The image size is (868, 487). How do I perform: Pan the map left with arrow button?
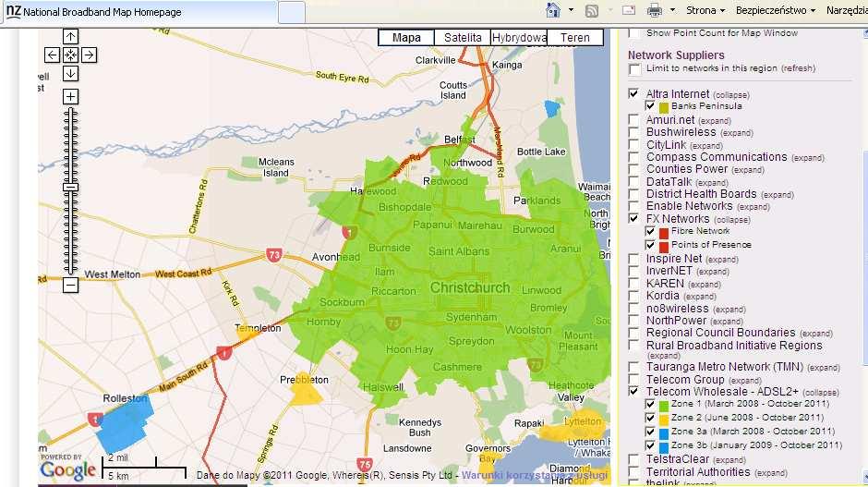tap(52, 55)
